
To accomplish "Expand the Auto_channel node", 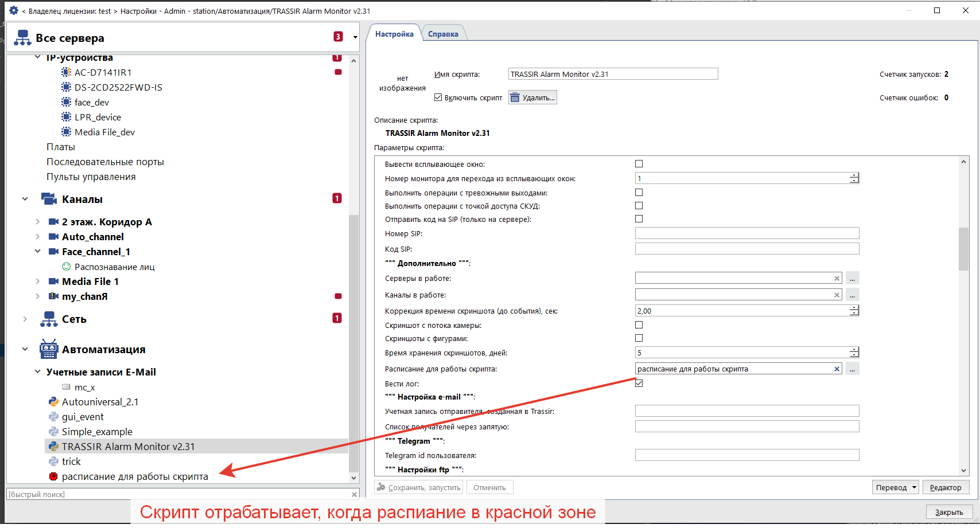I will pyautogui.click(x=37, y=237).
